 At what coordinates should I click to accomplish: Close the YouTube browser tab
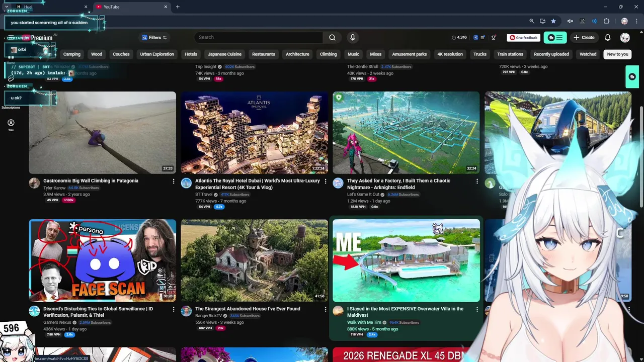(165, 7)
